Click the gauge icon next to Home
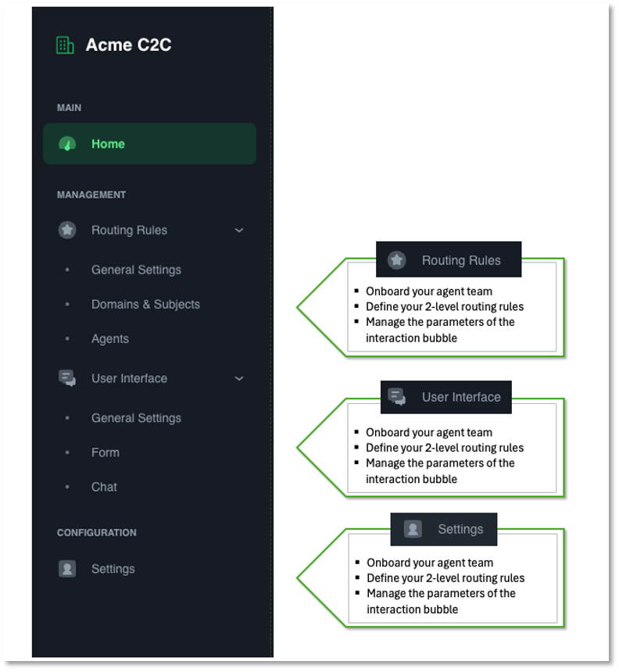619x672 pixels. (x=67, y=144)
